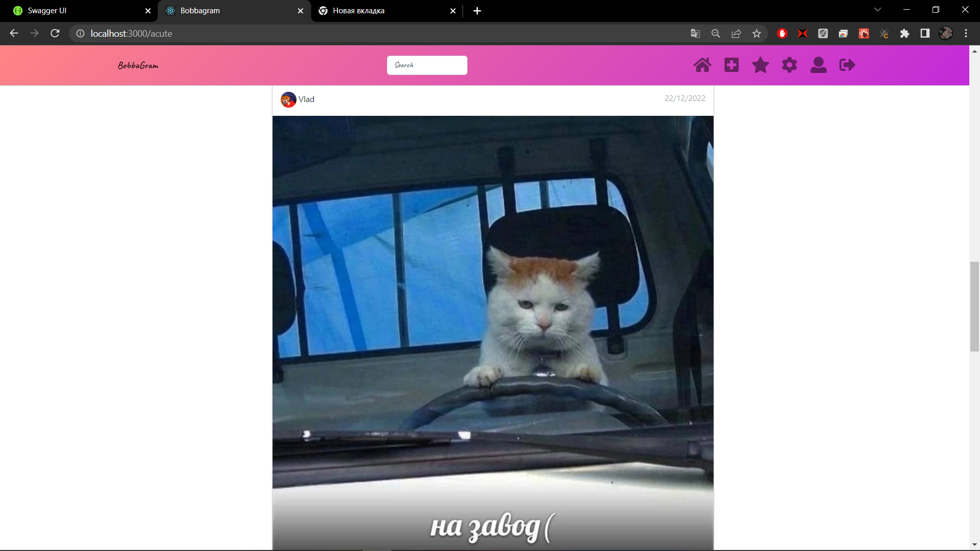
Task: Open the user profile icon
Action: 819,65
